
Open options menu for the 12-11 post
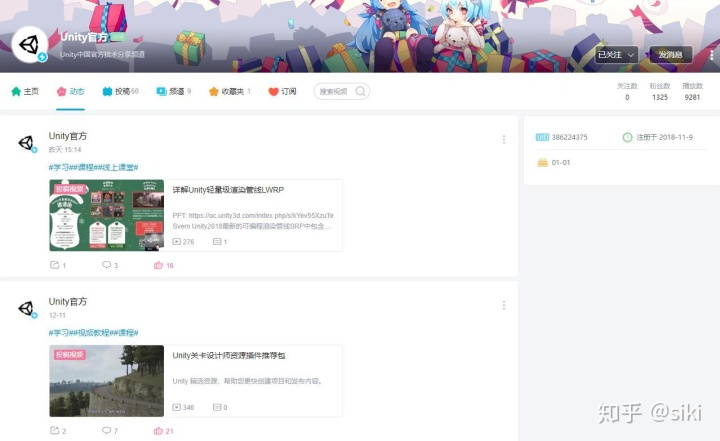[x=504, y=305]
